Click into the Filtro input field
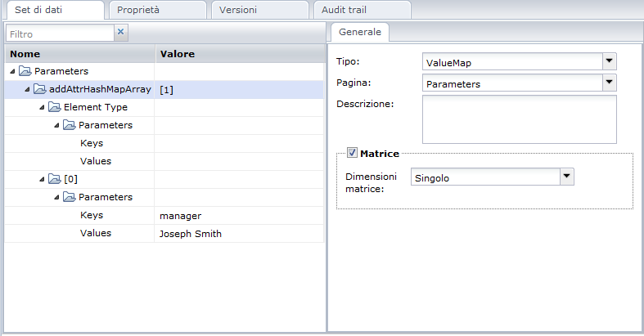The width and height of the screenshot is (644, 336). [x=57, y=34]
